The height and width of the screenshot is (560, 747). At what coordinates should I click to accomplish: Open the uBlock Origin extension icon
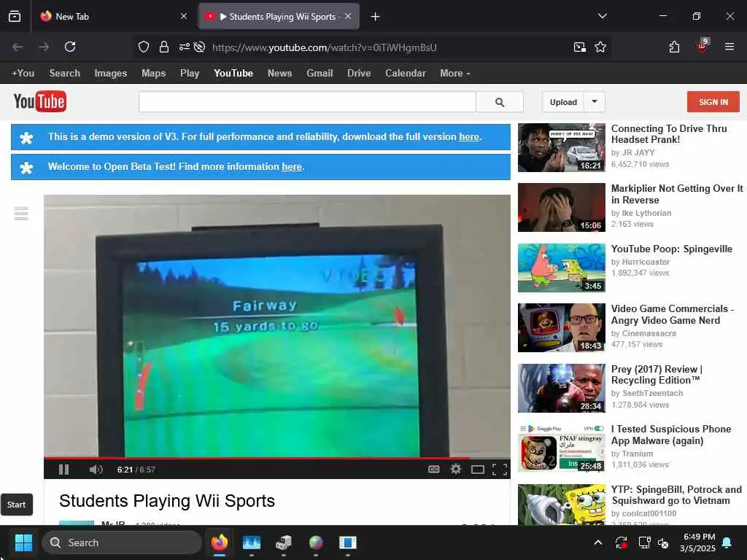point(703,46)
